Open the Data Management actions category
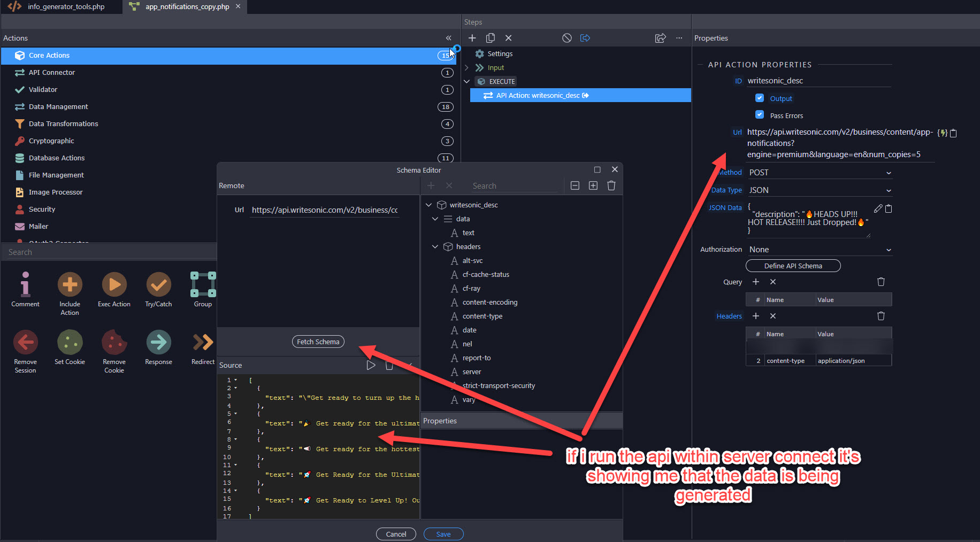This screenshot has width=980, height=542. (228, 107)
